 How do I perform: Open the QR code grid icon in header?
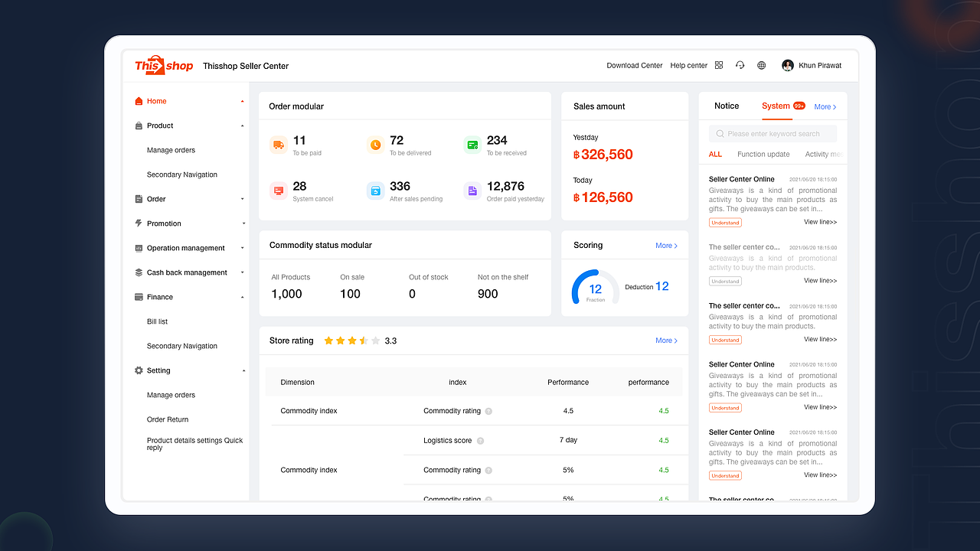(x=719, y=65)
